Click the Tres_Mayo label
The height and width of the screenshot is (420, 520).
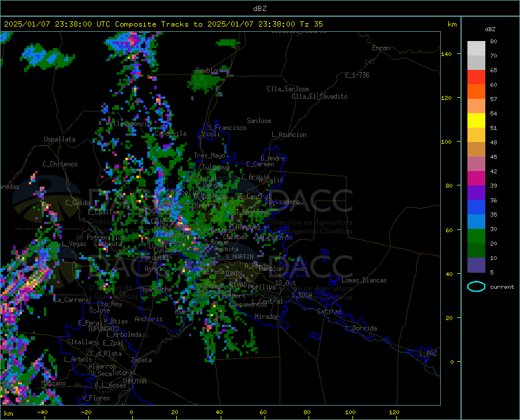pos(209,155)
